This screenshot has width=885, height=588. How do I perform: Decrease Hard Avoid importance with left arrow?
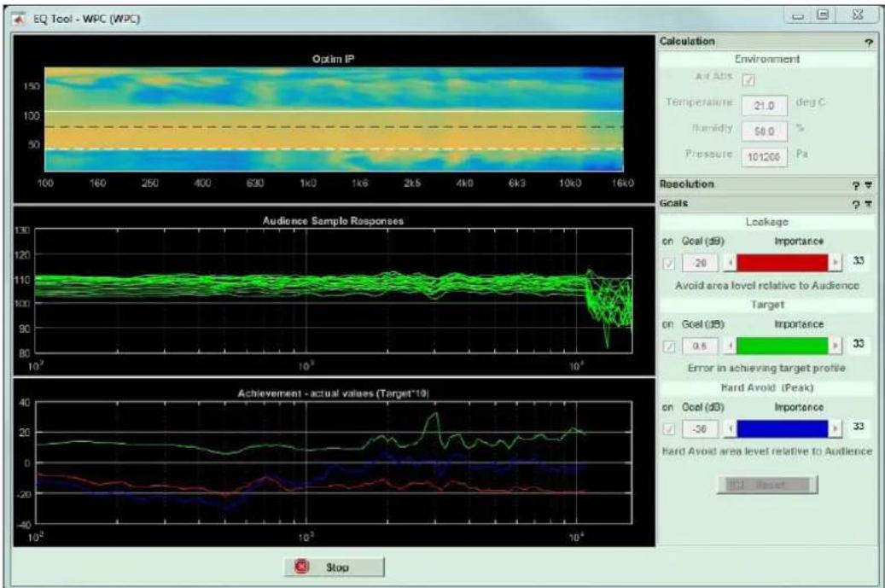[731, 429]
